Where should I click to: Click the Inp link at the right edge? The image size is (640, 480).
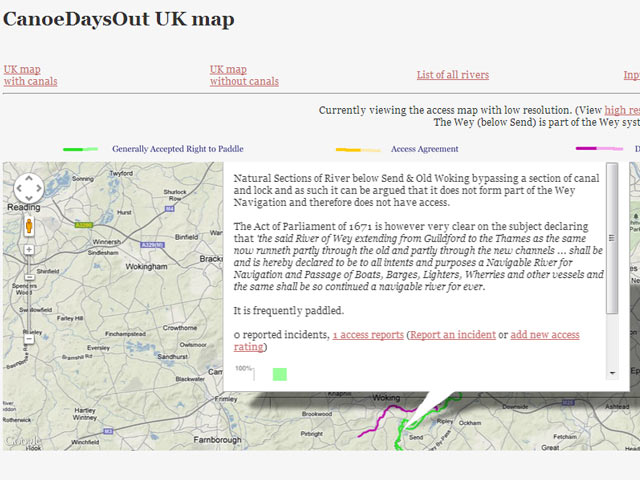[x=631, y=75]
